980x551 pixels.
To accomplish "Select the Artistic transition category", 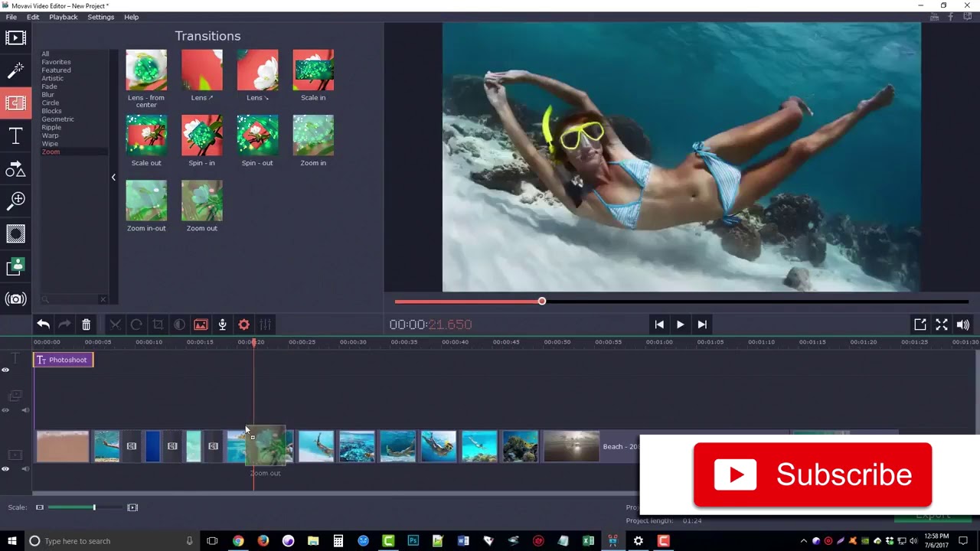I will pyautogui.click(x=53, y=78).
